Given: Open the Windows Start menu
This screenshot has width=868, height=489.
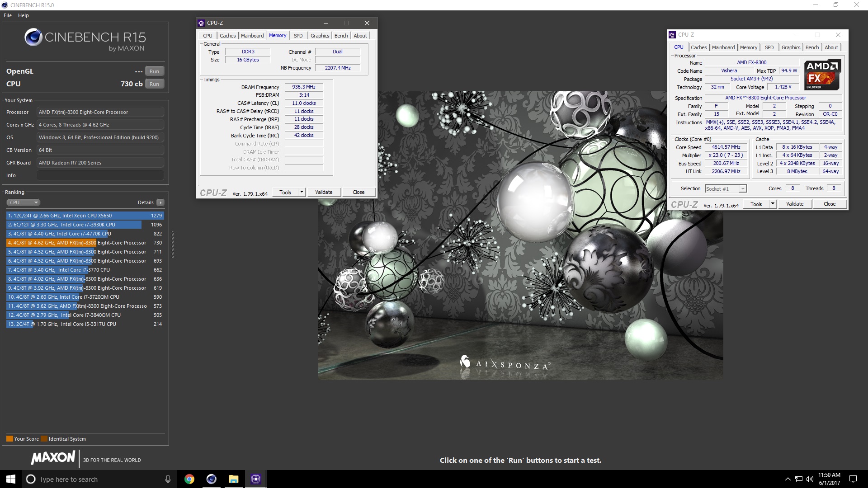Looking at the screenshot, I should [x=11, y=479].
